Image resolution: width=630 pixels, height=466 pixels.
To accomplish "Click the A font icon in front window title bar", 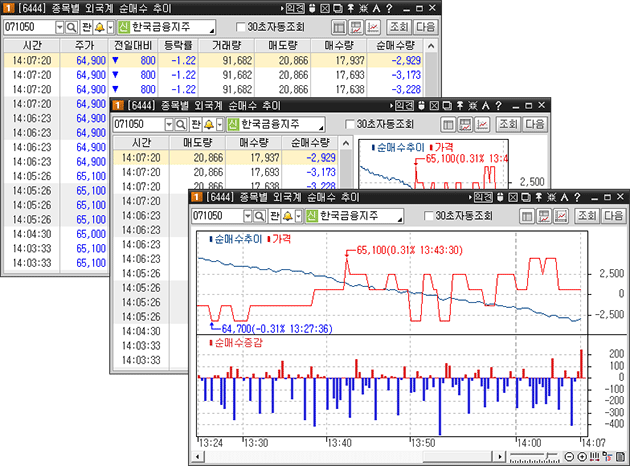I will (565, 197).
